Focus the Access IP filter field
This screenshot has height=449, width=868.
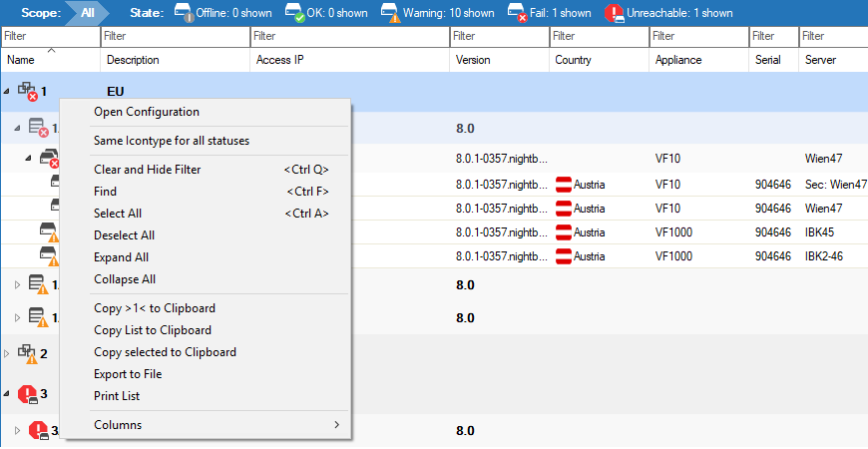(350, 37)
